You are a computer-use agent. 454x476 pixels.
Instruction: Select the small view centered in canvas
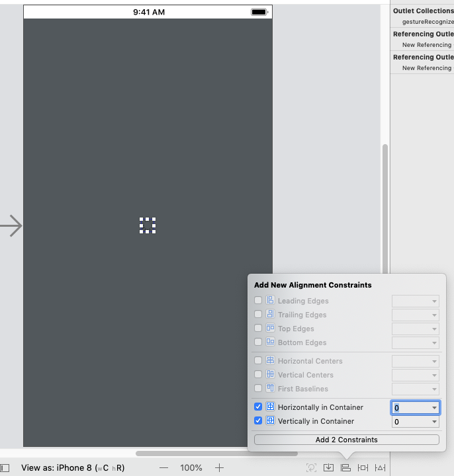(x=148, y=225)
